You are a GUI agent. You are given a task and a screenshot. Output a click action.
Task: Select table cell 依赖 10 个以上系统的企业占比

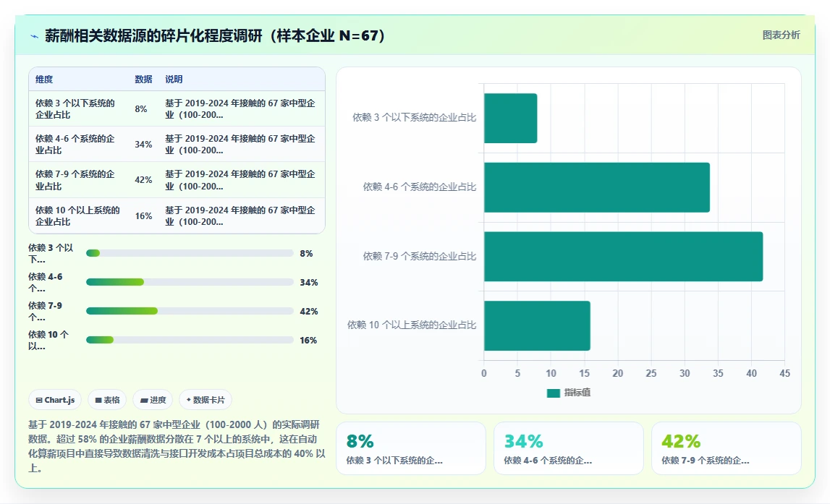[77, 215]
